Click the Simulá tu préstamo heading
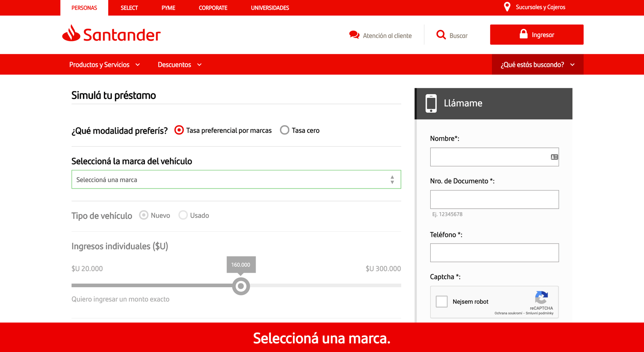Screen dimensions: 644x352 [x=114, y=95]
